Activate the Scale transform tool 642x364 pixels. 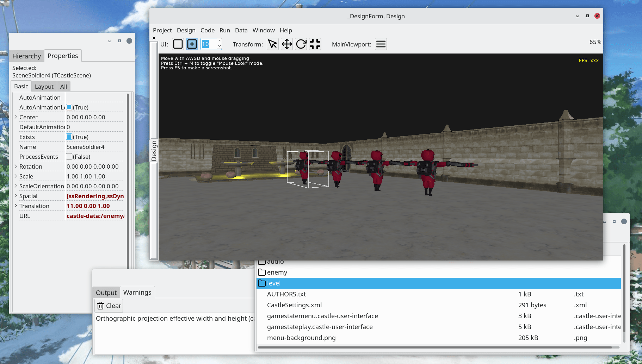pos(315,44)
